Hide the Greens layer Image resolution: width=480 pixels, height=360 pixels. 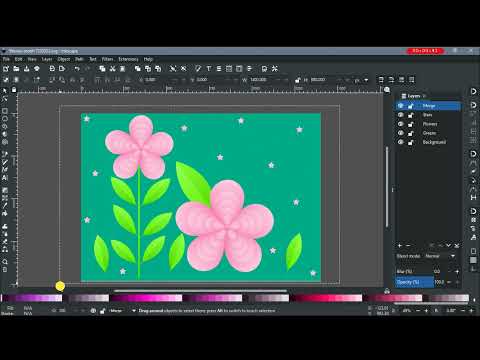click(x=401, y=133)
